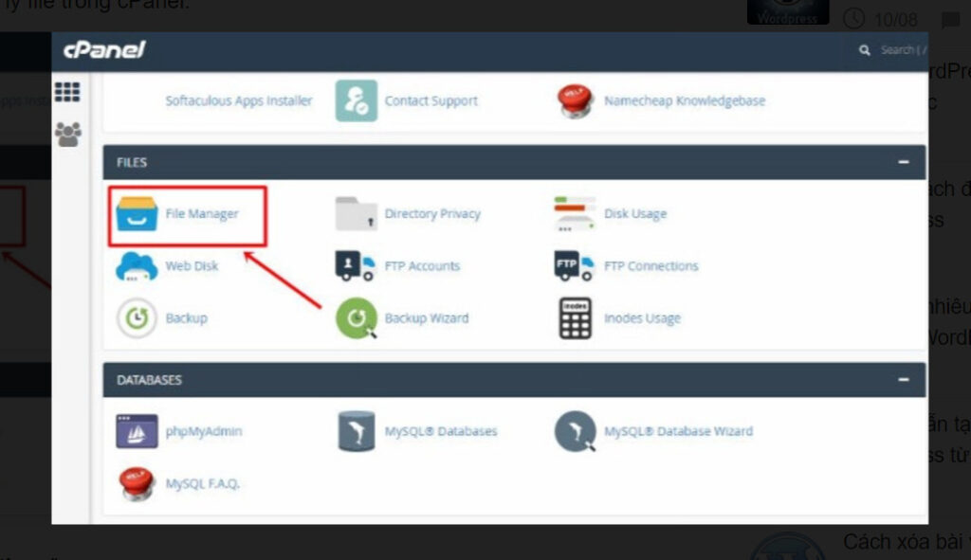This screenshot has height=560, width=971.
Task: Select the Directory Privacy icon
Action: pos(356,213)
